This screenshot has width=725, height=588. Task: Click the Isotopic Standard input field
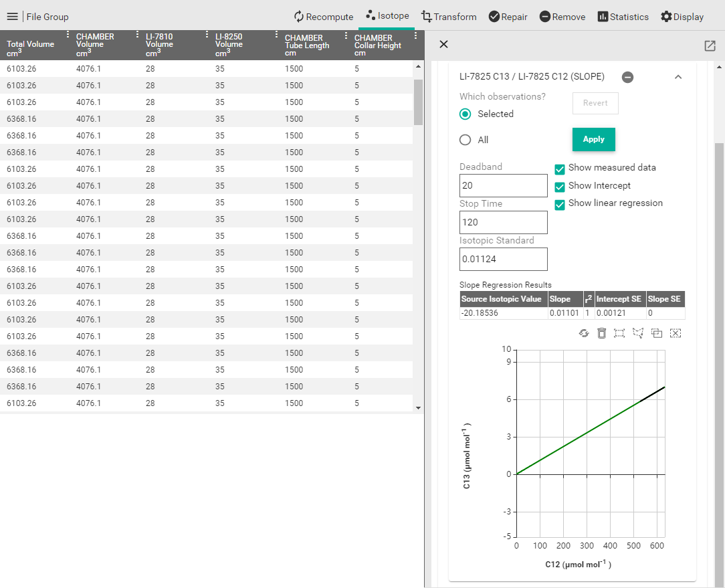(x=503, y=259)
